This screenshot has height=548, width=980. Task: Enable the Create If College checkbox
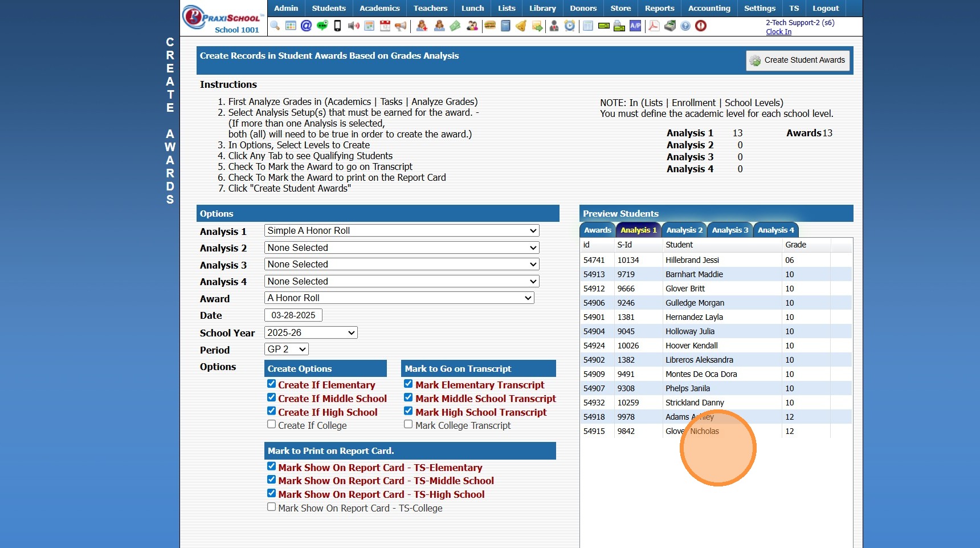272,425
